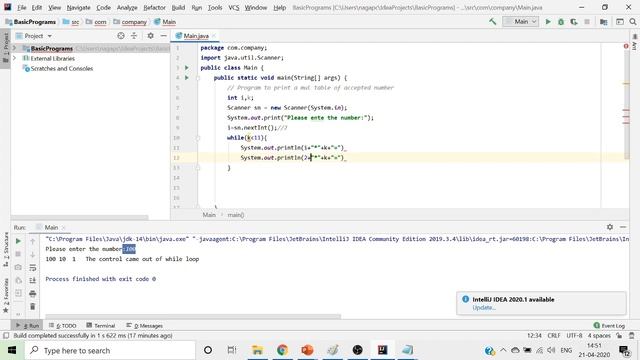Open the Terminal tool window tab
Image resolution: width=640 pixels, height=360 pixels.
point(101,326)
